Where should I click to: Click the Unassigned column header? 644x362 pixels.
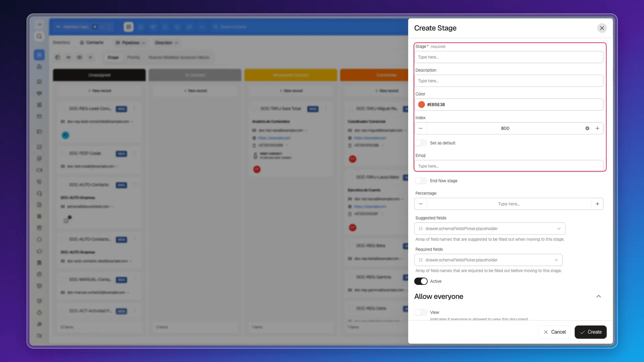click(99, 75)
